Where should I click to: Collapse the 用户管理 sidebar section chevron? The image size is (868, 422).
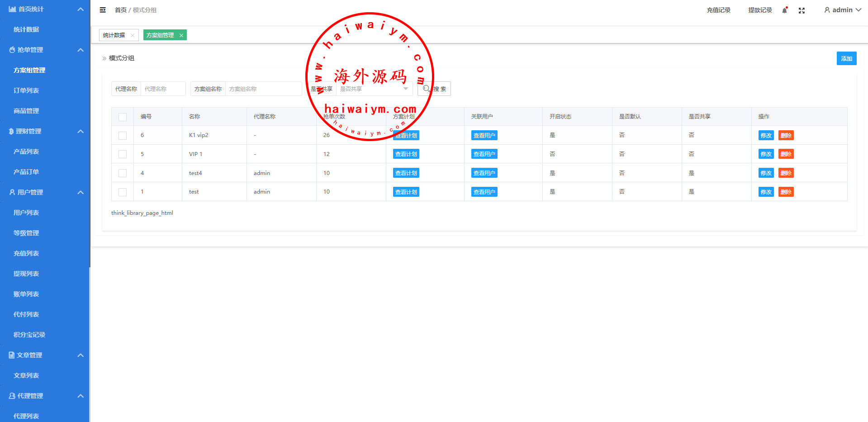pyautogui.click(x=81, y=192)
